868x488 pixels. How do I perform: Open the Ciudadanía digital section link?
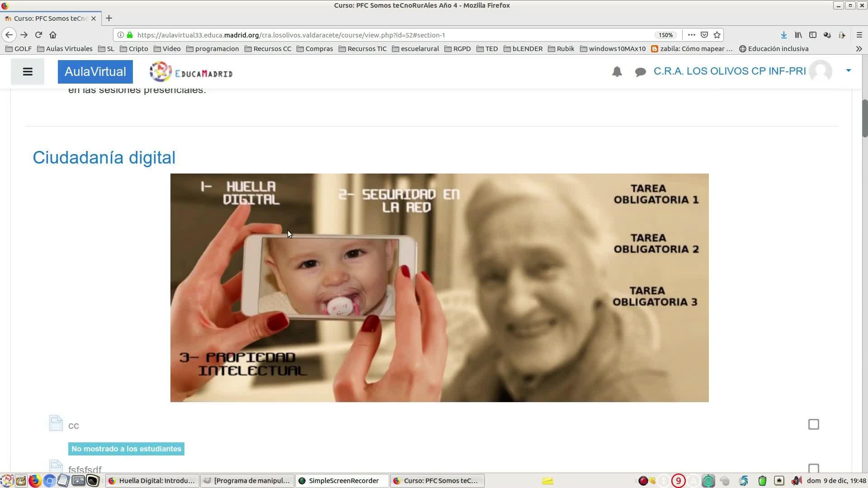[x=104, y=158]
